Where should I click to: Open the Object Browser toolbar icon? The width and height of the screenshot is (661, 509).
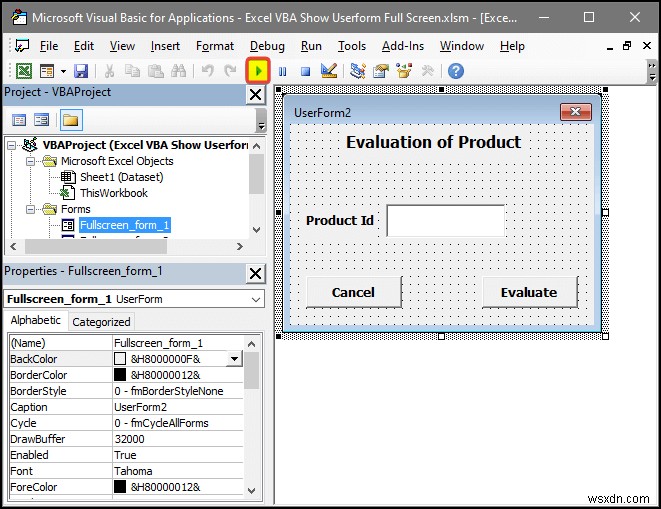[404, 71]
